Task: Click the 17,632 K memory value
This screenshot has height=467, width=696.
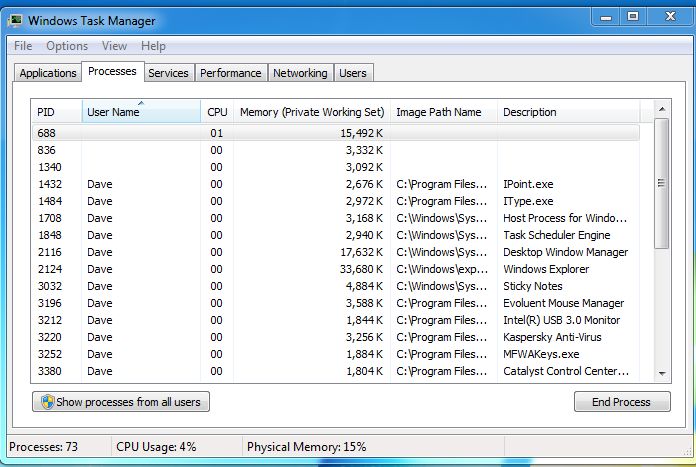Action: pos(361,252)
